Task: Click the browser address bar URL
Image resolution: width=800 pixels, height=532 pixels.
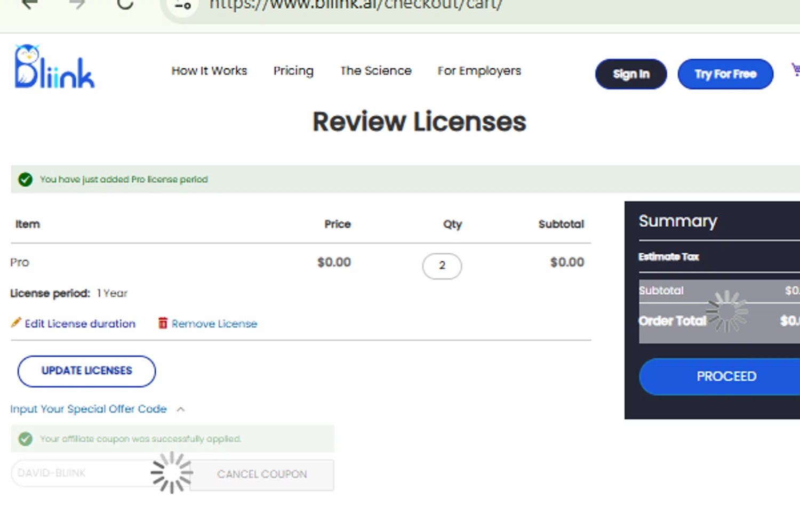Action: click(356, 5)
